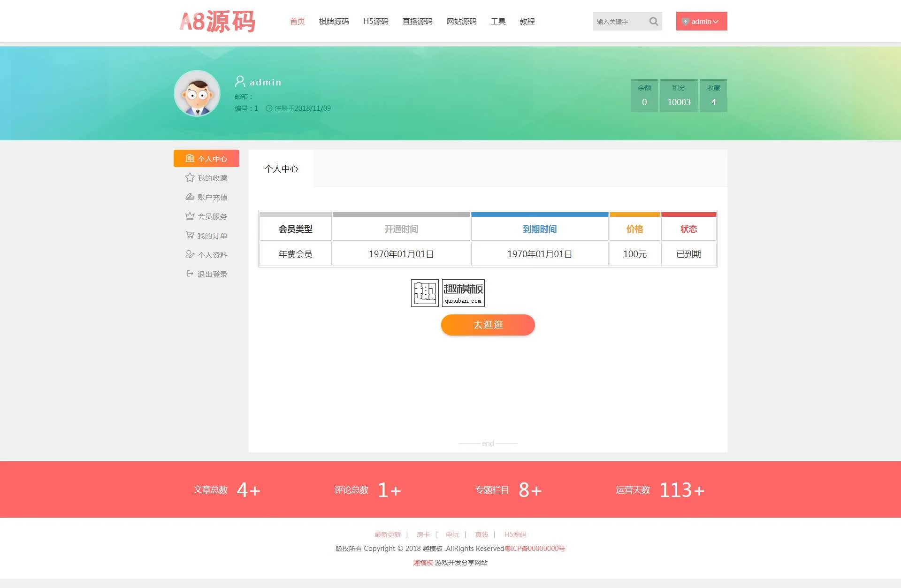Open the H5源码 navigation item
Image resolution: width=901 pixels, height=588 pixels.
pos(375,22)
